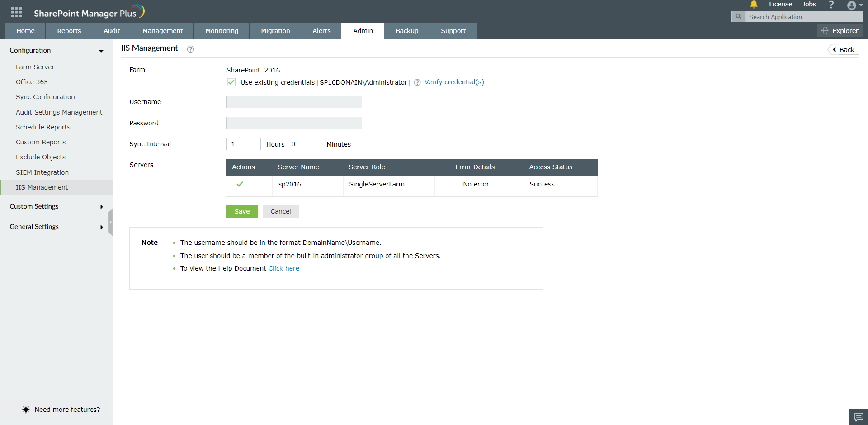The width and height of the screenshot is (868, 425).
Task: Open the chat feedback icon
Action: [x=859, y=417]
